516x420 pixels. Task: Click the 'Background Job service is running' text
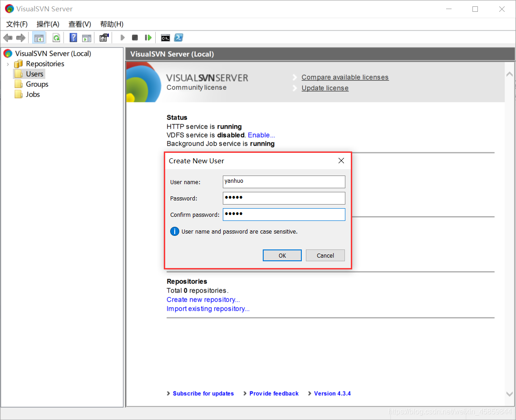pyautogui.click(x=221, y=144)
